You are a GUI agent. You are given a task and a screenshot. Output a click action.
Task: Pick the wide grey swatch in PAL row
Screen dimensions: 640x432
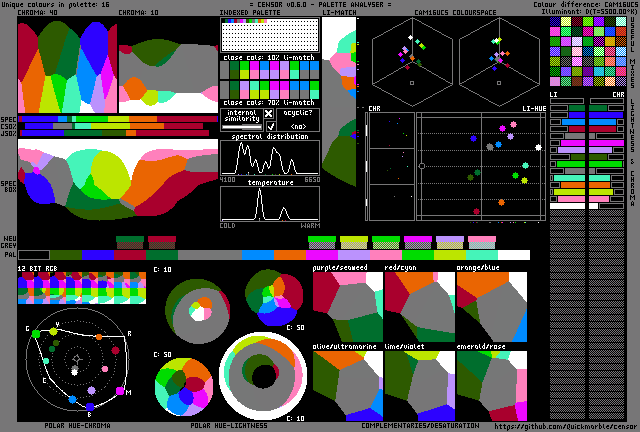[210, 255]
